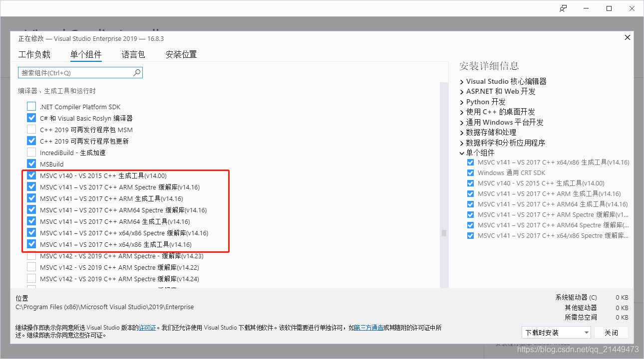Check the .NET Compiler Platform SDK box
Viewport: 644px width, 359px height.
(31, 107)
